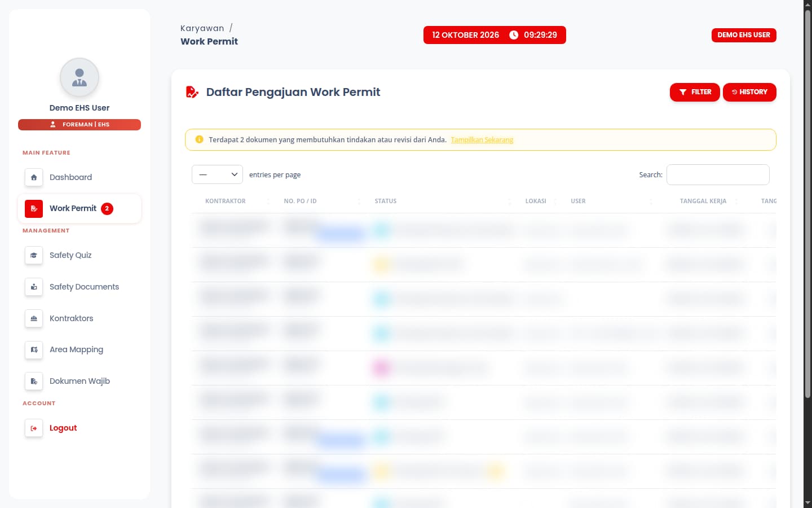Click the FOREMAN | EHS role badge
This screenshot has height=508, width=812.
coord(80,125)
